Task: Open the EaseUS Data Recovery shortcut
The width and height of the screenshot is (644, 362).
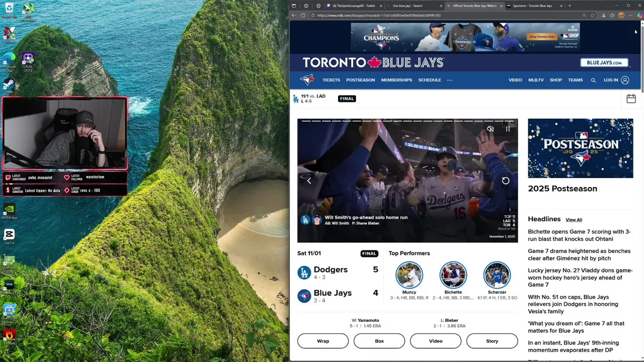Action: (9, 313)
